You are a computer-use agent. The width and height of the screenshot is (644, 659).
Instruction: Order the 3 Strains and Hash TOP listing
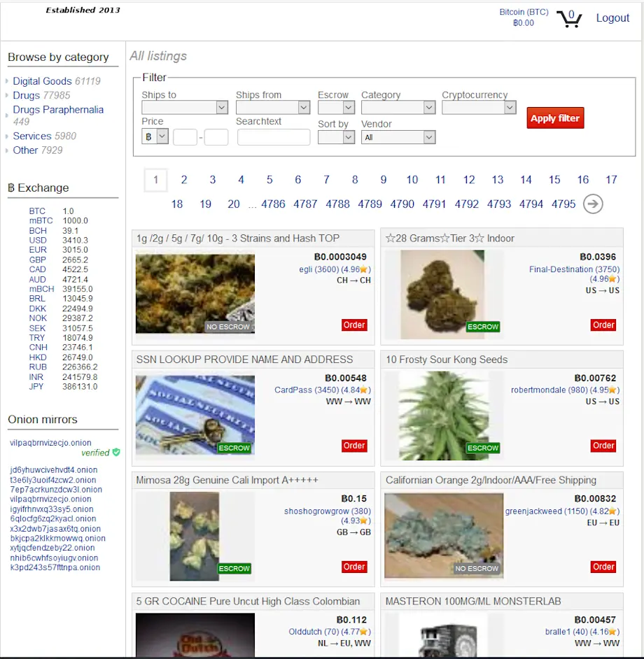pos(354,325)
